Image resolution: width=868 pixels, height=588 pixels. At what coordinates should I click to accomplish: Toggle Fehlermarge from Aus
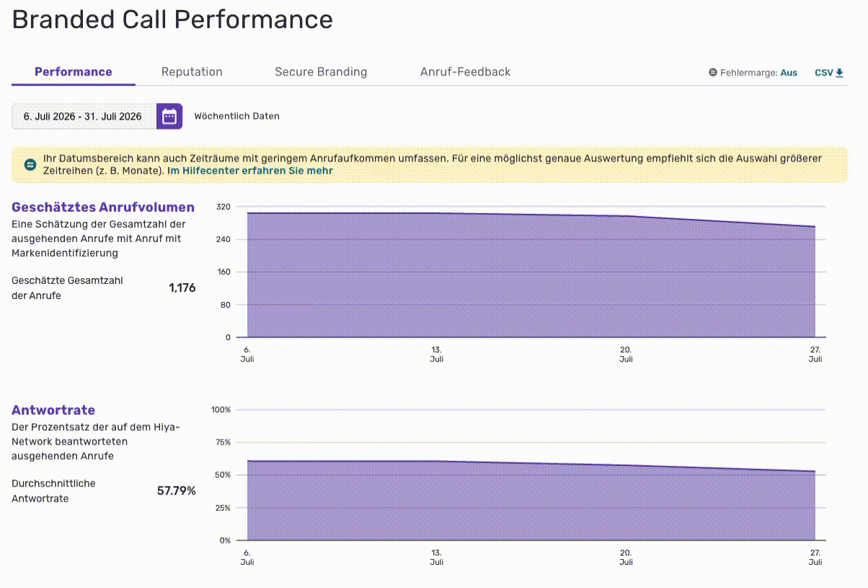click(789, 73)
